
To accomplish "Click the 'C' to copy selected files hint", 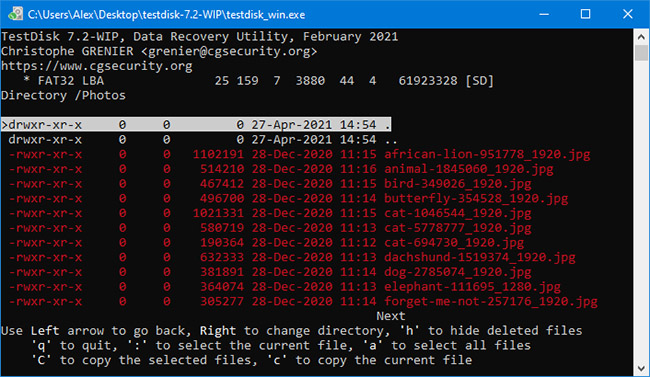I will click(141, 360).
